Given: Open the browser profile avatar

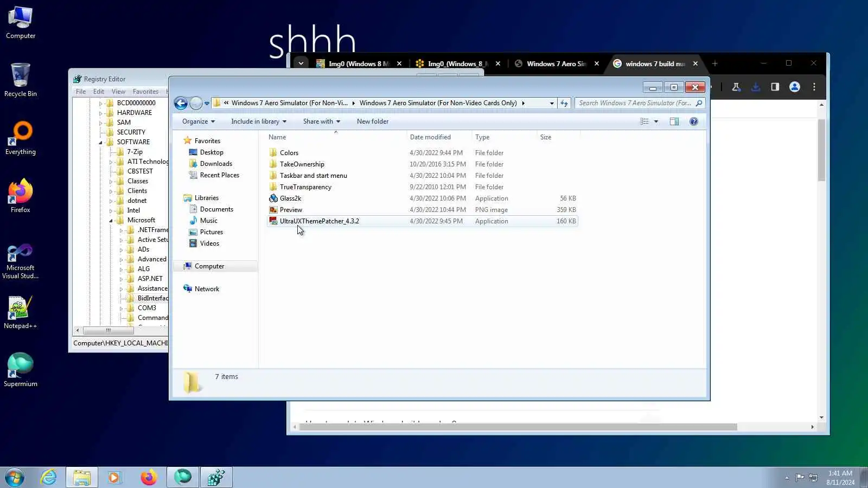Looking at the screenshot, I should pos(795,87).
